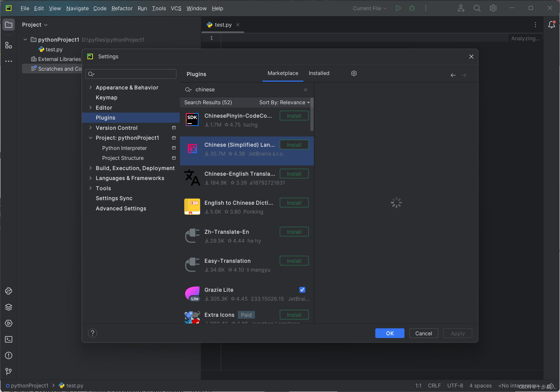
Task: Toggle Grazie Lite plugin checkbox
Action: tap(302, 290)
